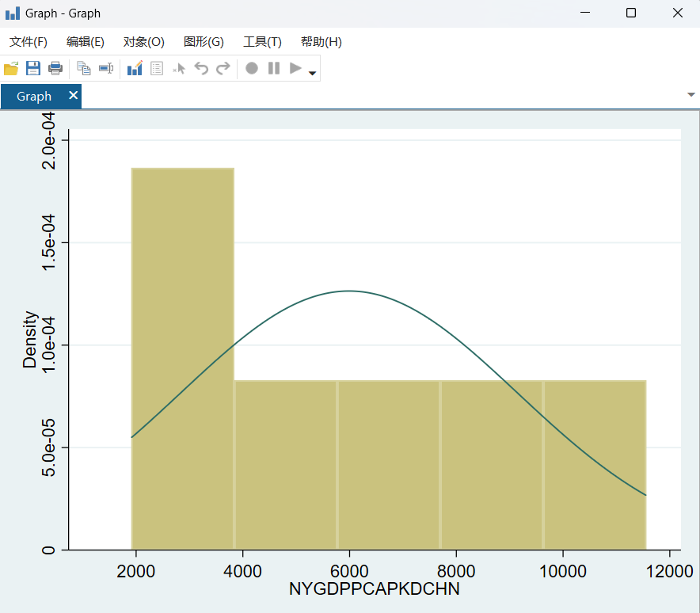This screenshot has height=613, width=700.
Task: Click the Rename graph icon
Action: (106, 69)
